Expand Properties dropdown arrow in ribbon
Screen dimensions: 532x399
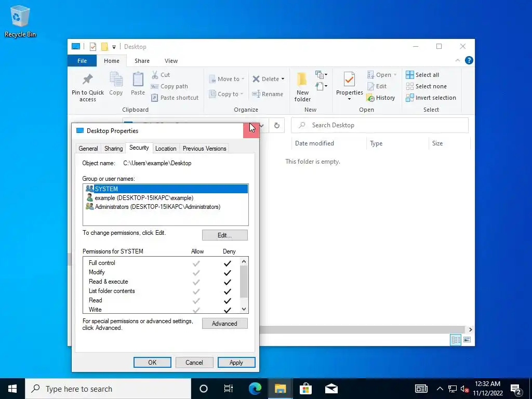pyautogui.click(x=349, y=99)
